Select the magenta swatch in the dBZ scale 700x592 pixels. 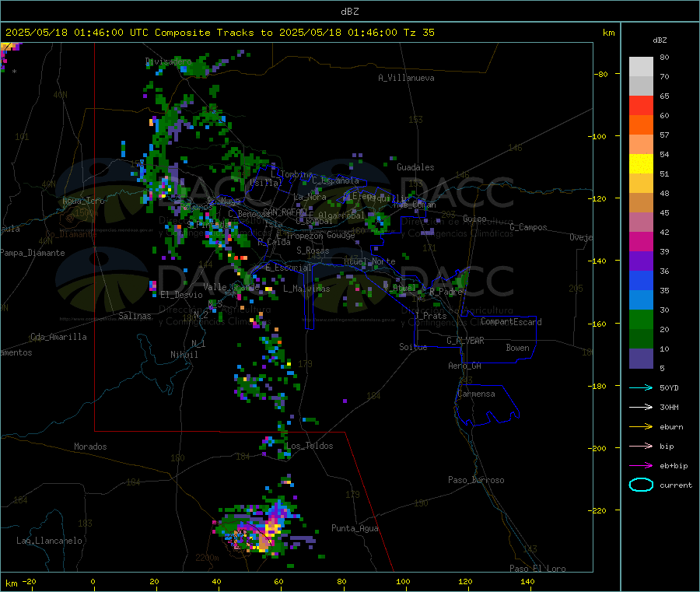click(x=641, y=241)
